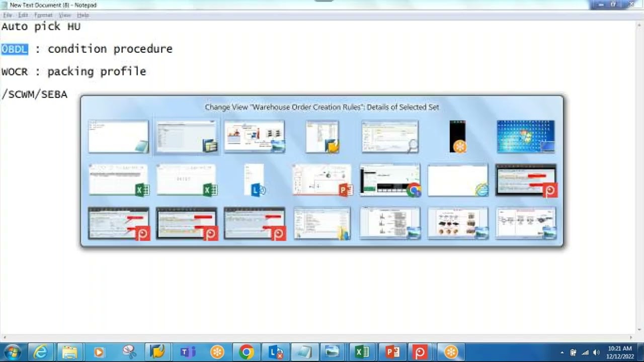Open the SAP Logon taskbar icon

point(158,352)
